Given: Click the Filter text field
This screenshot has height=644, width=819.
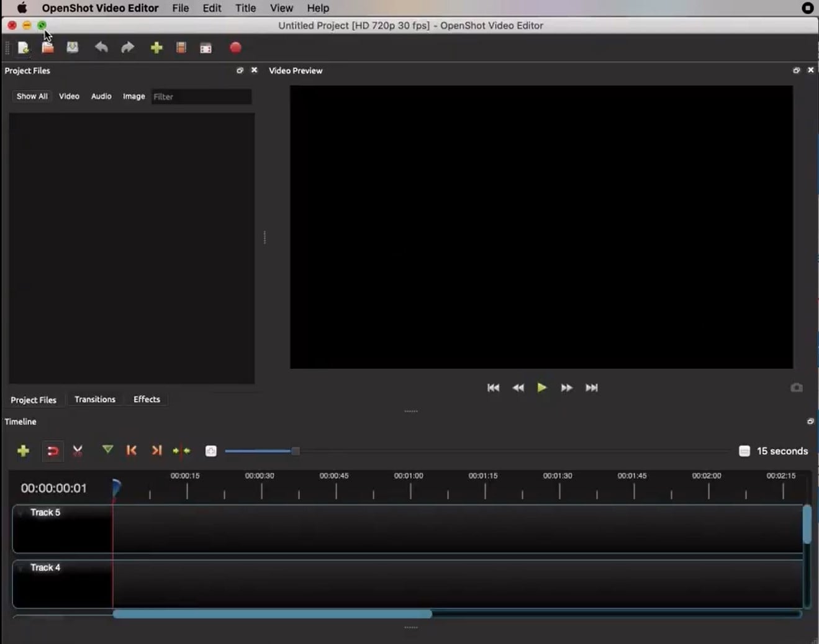Looking at the screenshot, I should [x=202, y=97].
